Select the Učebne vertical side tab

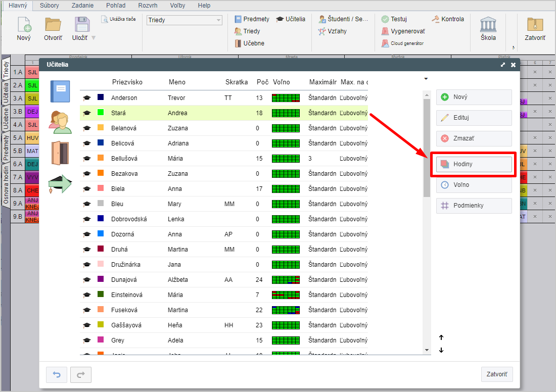click(6, 119)
